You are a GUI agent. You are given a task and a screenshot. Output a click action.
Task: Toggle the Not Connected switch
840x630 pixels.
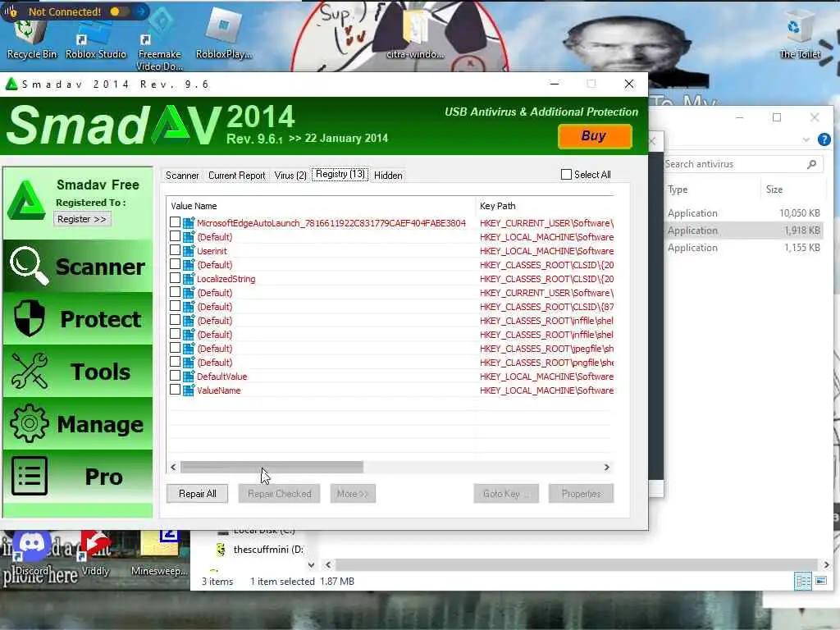point(118,11)
